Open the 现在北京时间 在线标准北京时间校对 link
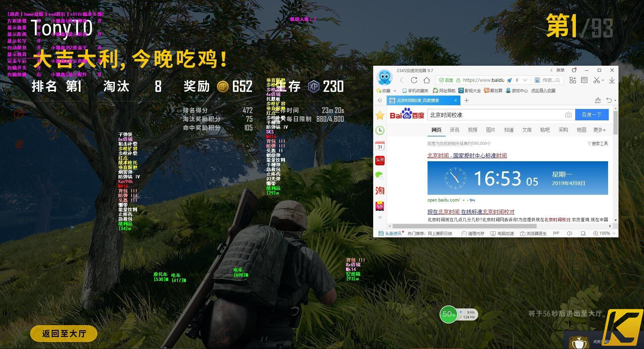The height and width of the screenshot is (349, 644). point(471,212)
